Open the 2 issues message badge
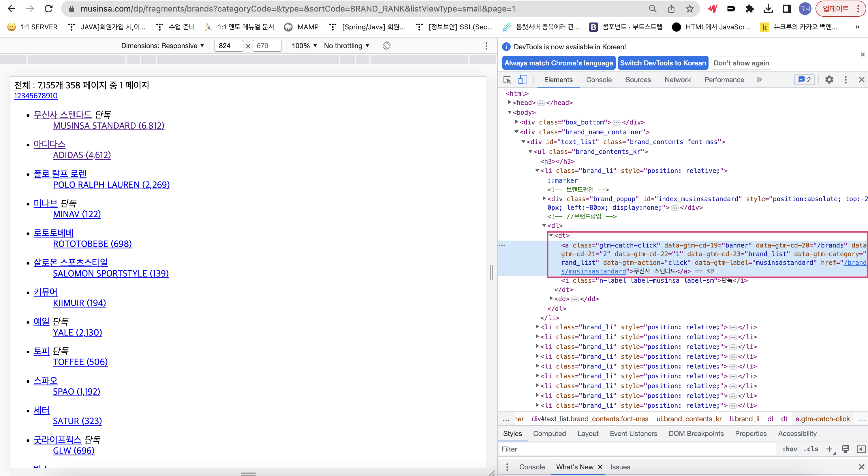This screenshot has width=868, height=476. point(805,80)
